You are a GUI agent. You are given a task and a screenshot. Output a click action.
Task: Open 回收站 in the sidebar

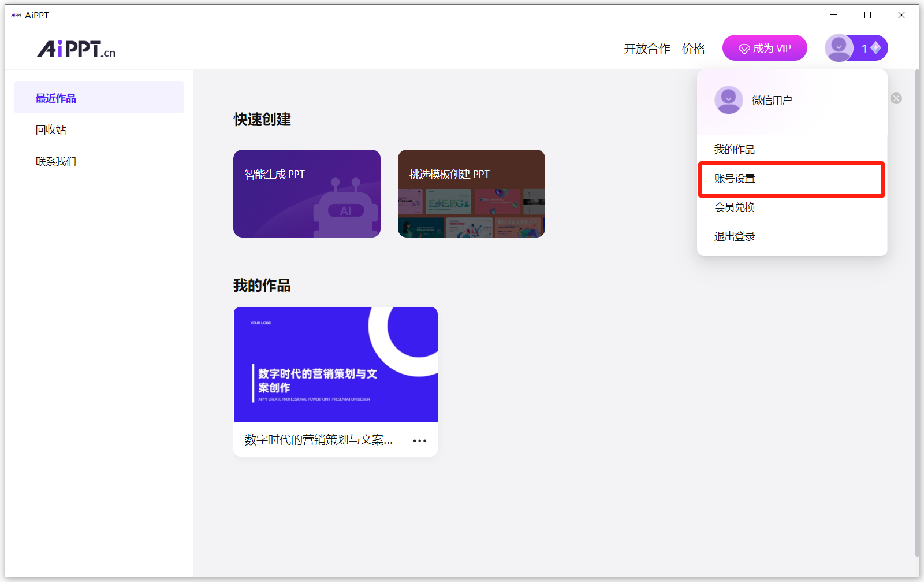coord(51,130)
